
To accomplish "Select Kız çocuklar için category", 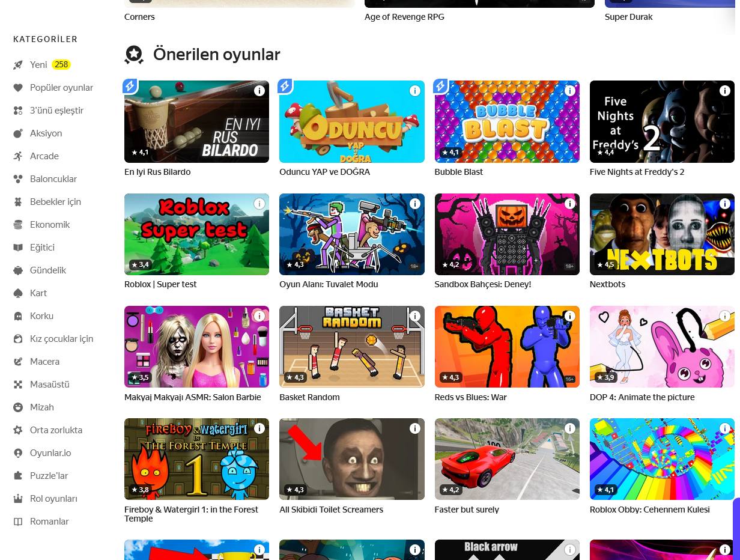I will (x=62, y=339).
